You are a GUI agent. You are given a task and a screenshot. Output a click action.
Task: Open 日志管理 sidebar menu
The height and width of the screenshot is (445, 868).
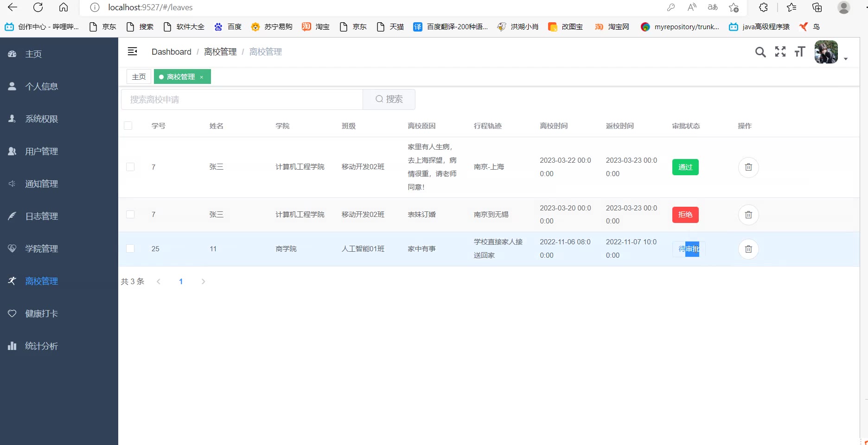[x=59, y=216]
